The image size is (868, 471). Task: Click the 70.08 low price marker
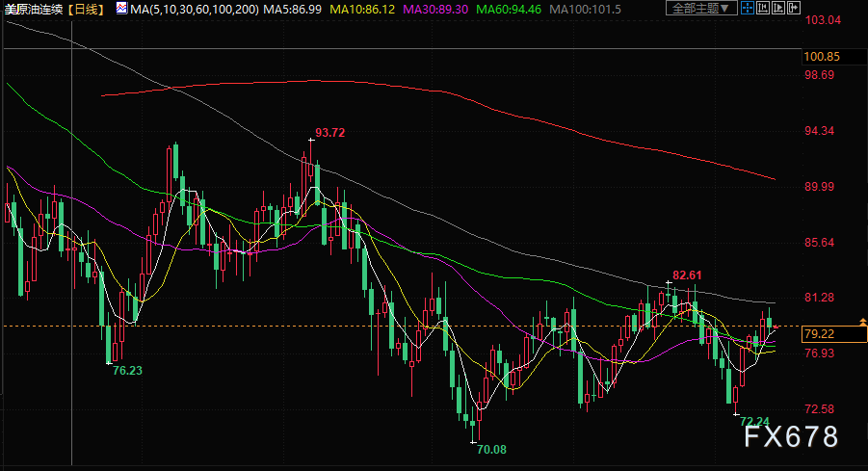coord(490,449)
